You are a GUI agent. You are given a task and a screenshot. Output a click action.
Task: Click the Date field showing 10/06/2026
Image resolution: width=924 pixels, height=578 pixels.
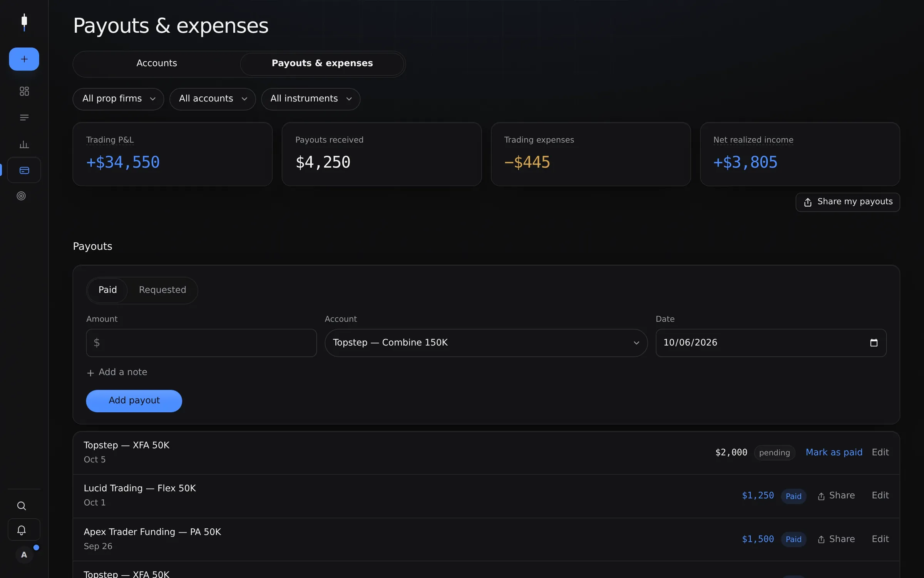[771, 343]
